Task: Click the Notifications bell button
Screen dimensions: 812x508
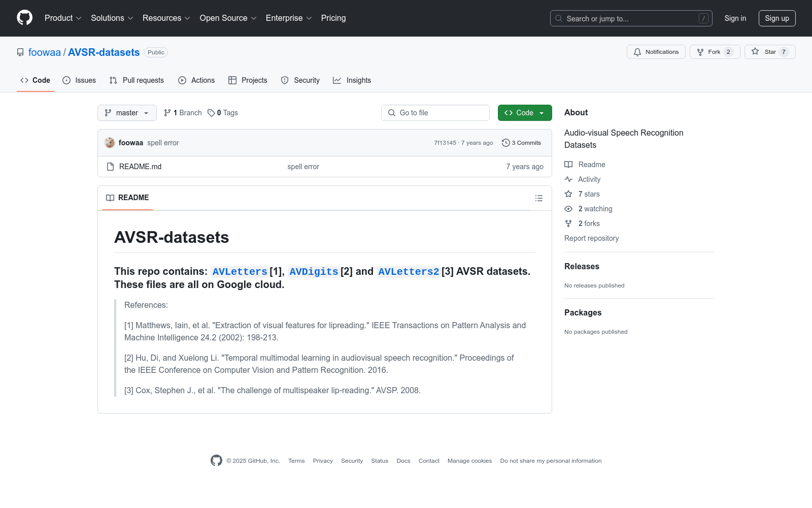Action: point(656,52)
